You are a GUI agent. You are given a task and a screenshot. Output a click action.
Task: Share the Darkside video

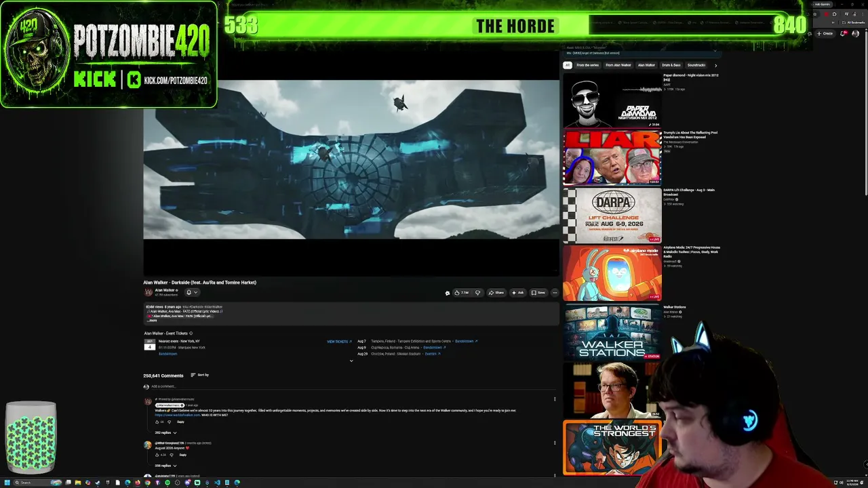click(497, 293)
